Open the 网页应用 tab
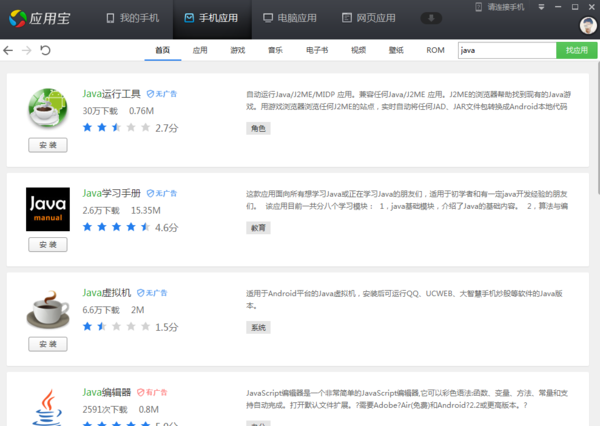 coord(368,18)
